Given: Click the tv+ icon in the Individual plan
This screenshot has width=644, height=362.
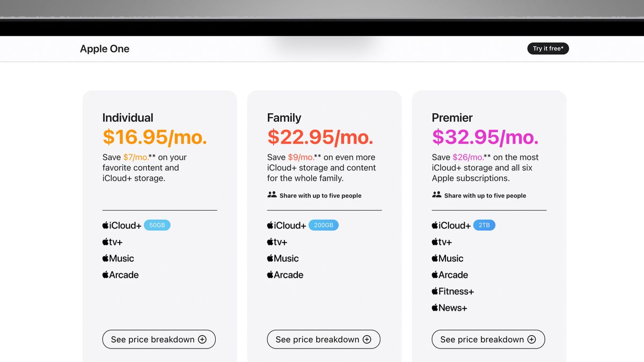Looking at the screenshot, I should (106, 241).
